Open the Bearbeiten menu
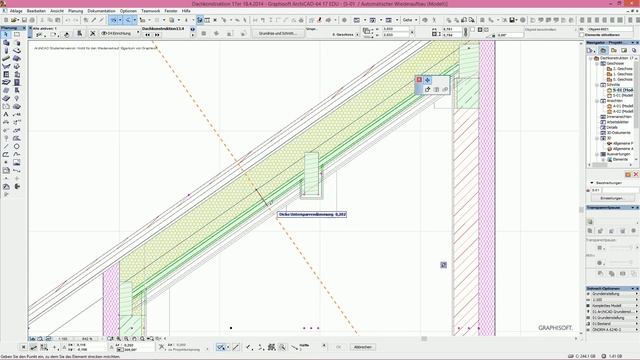Viewport: 640px width, 360px height. (x=36, y=11)
